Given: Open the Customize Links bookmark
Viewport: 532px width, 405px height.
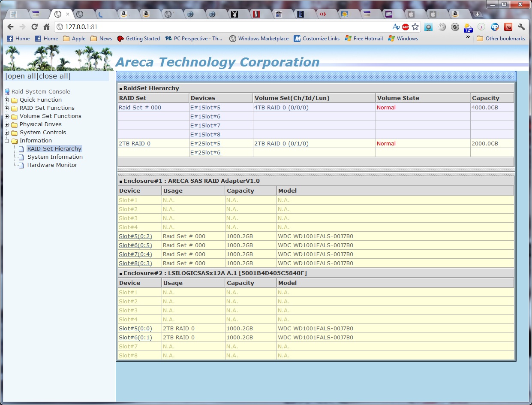Looking at the screenshot, I should coord(317,39).
